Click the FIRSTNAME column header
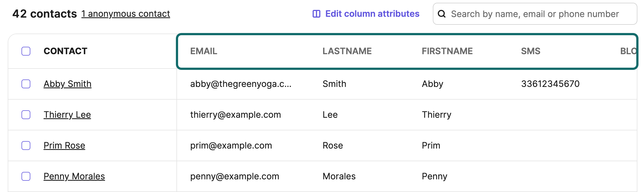 click(x=447, y=51)
